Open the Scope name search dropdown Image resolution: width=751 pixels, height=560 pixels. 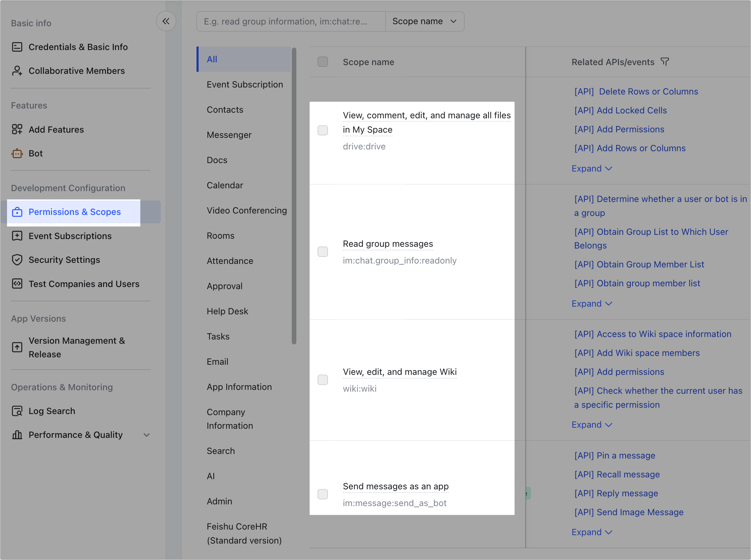click(x=425, y=21)
